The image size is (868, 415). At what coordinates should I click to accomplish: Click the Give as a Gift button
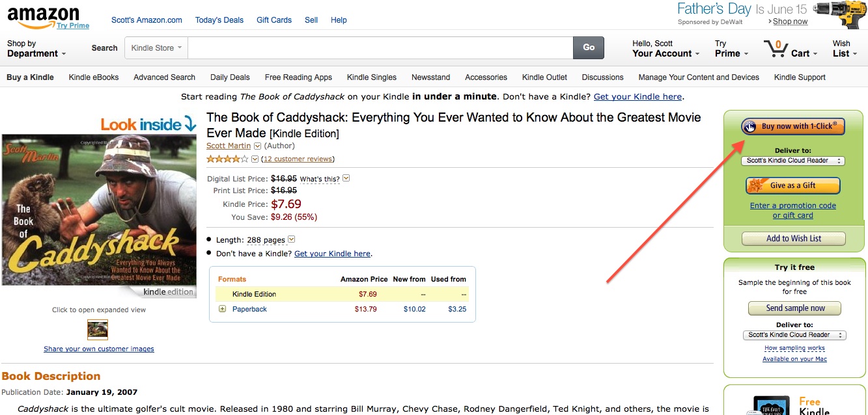coord(792,185)
